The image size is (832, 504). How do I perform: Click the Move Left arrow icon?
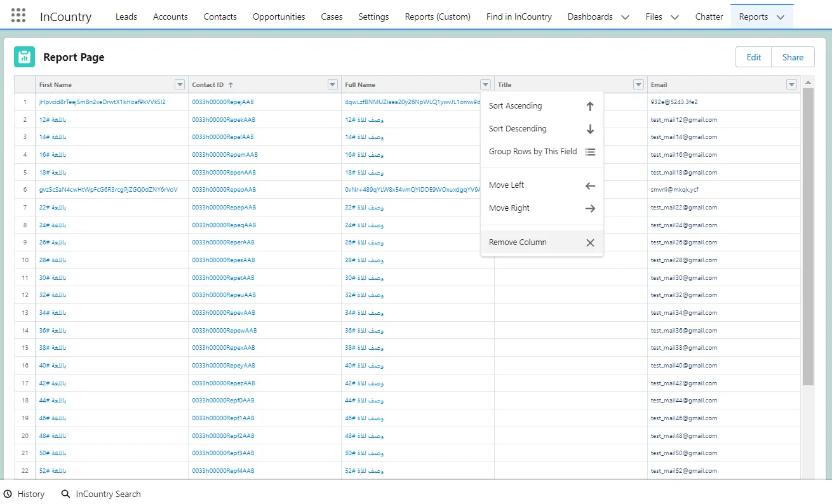[589, 186]
